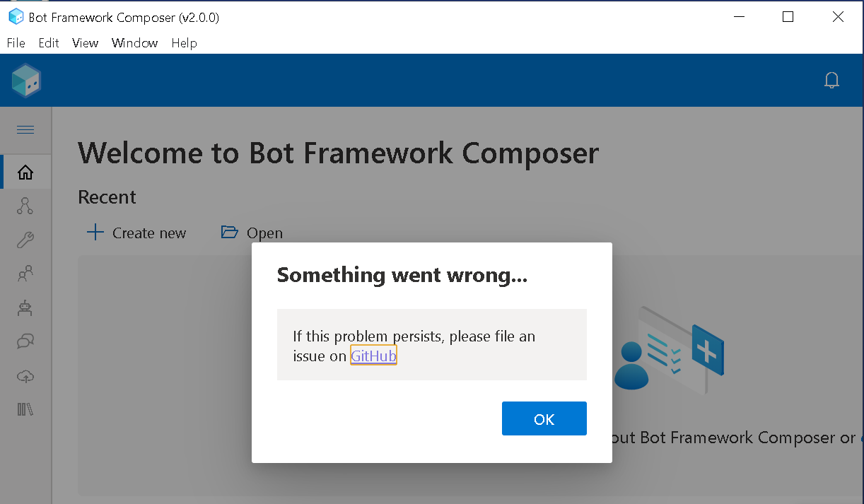Open the Publish page with the cloud icon
The height and width of the screenshot is (504, 864).
25,376
